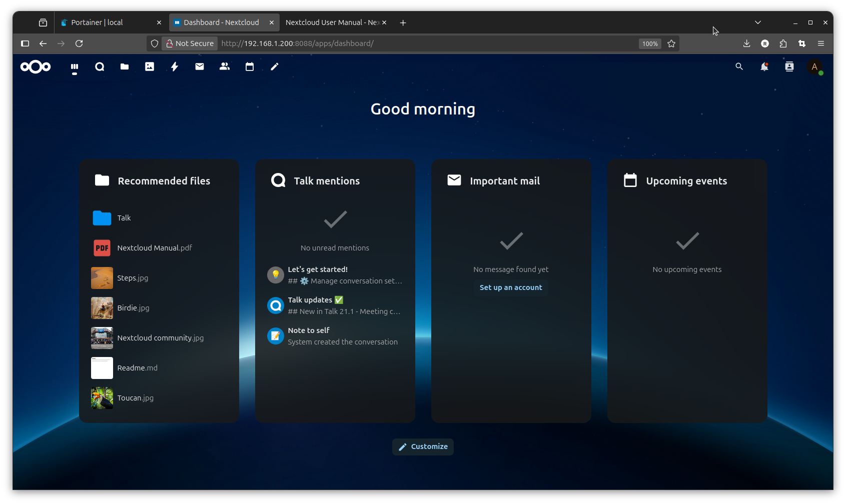Open the unified search magnifier
Screen dimensions: 846x504
pyautogui.click(x=739, y=66)
